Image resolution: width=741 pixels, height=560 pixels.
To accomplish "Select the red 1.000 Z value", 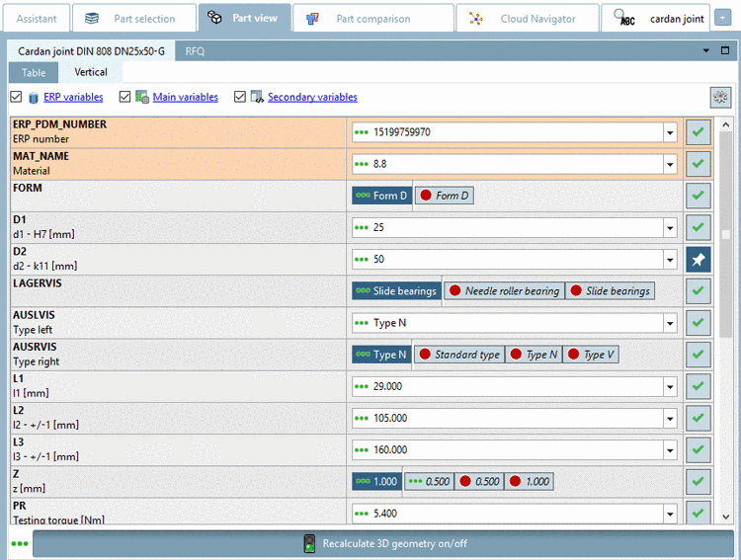I will point(530,482).
